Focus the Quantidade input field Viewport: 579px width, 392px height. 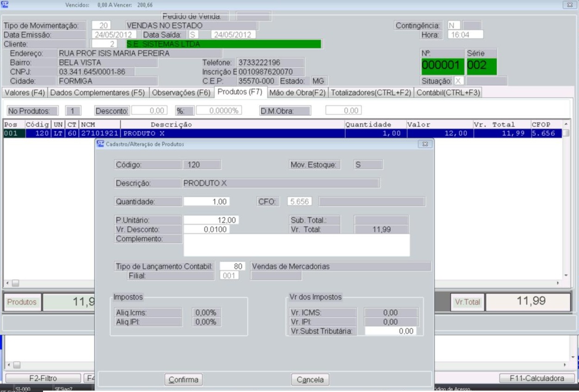(206, 202)
